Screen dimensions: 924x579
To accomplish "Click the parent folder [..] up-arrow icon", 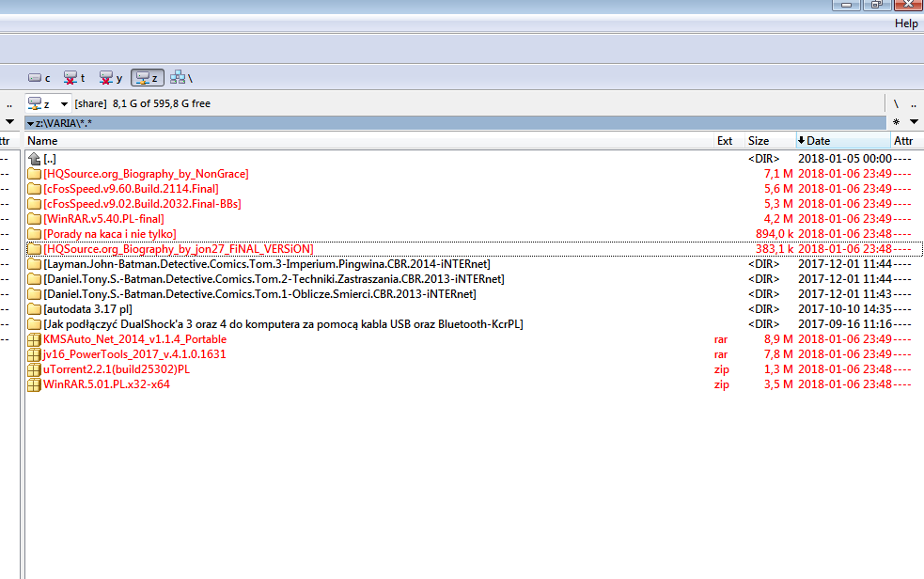I will tap(34, 159).
